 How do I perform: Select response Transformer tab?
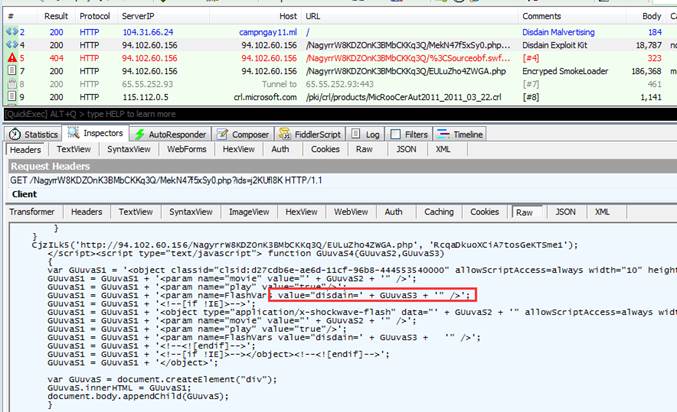tap(32, 212)
